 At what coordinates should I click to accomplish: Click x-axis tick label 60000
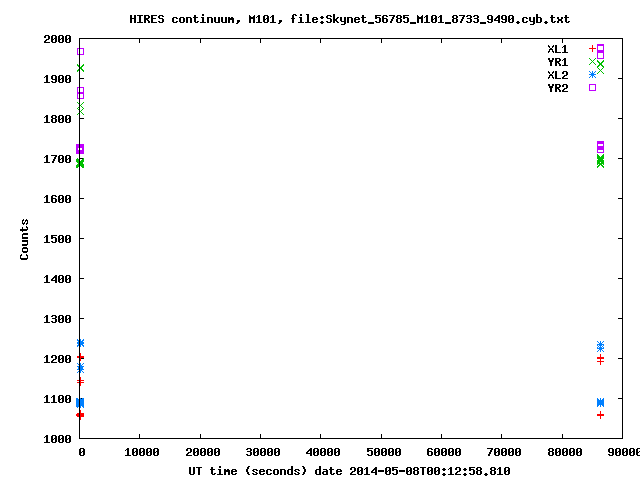(444, 452)
